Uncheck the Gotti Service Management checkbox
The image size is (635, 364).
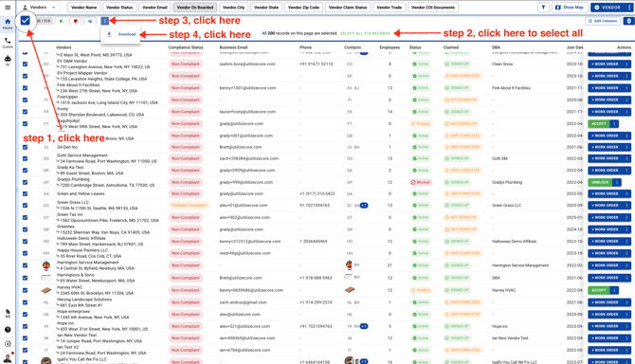click(25, 158)
